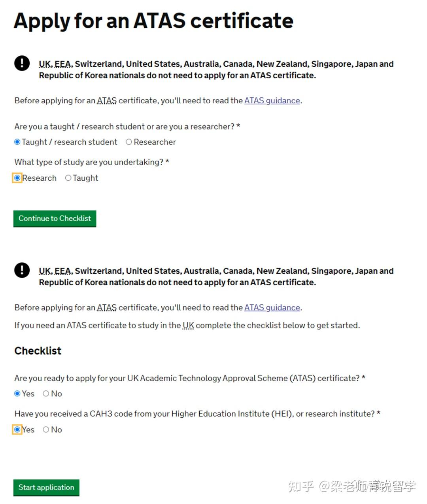Screen dimensions: 427x504
Task: Select 'Yes' for CAH3 code question
Action: tap(17, 430)
